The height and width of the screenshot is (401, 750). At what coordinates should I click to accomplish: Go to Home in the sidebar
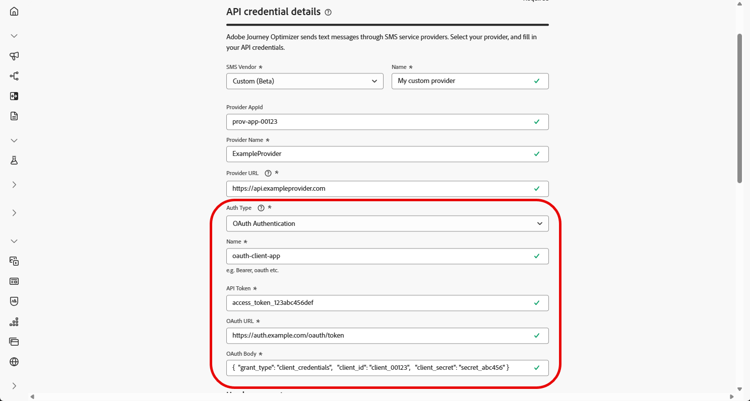(x=14, y=12)
